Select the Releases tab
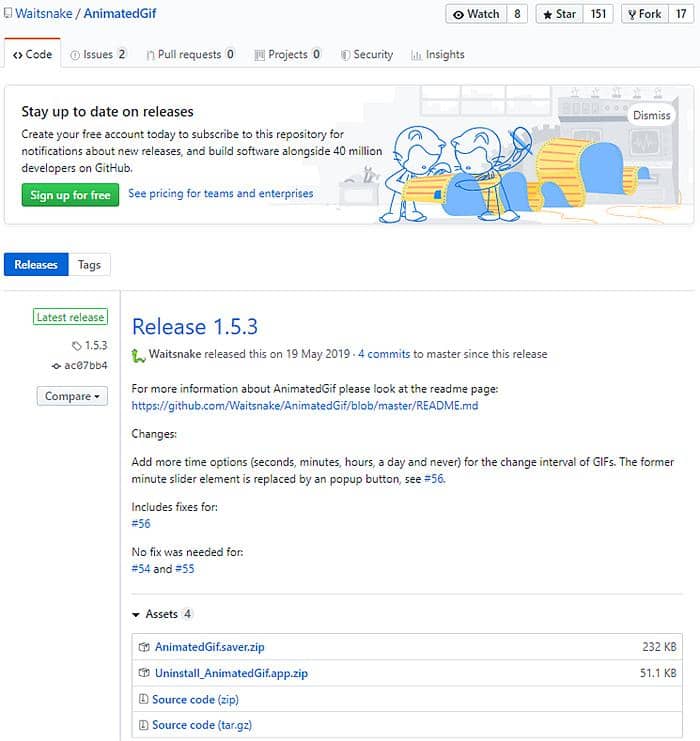 (x=36, y=265)
